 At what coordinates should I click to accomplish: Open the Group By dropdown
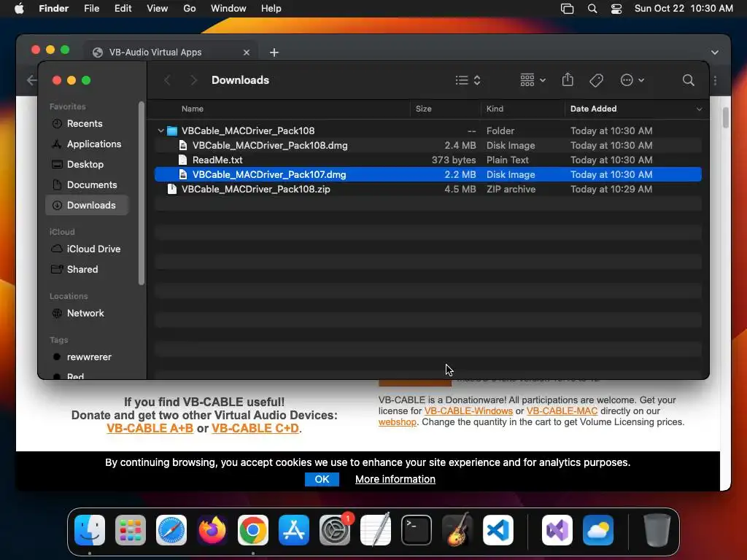pos(533,80)
